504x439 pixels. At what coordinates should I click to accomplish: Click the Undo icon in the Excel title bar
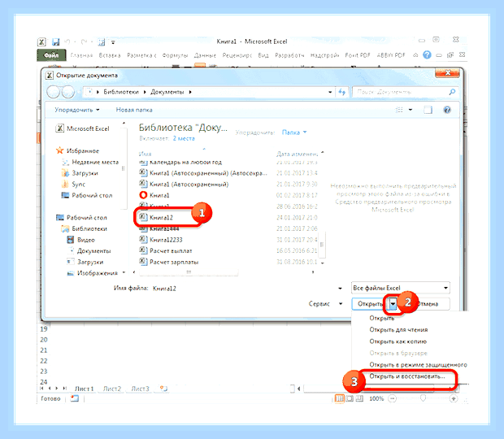[x=67, y=41]
